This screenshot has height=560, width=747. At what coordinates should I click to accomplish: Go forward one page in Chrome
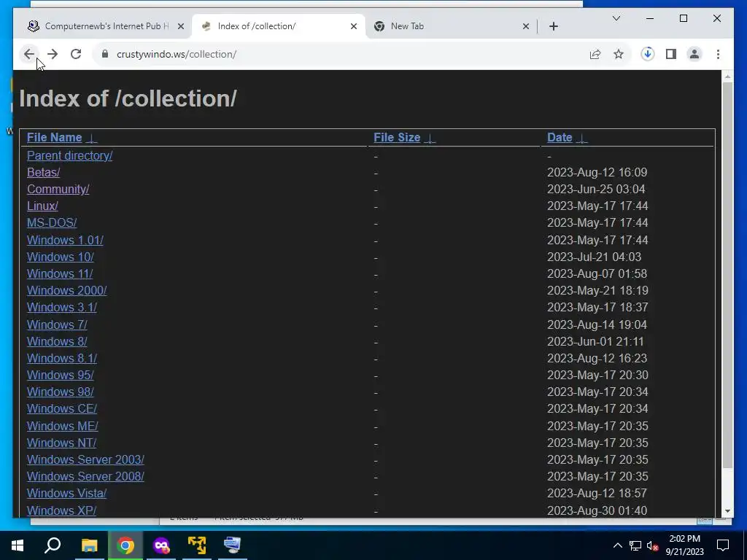(53, 54)
